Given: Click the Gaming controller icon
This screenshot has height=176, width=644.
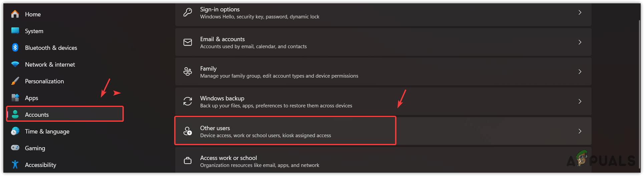Looking at the screenshot, I should [x=15, y=148].
